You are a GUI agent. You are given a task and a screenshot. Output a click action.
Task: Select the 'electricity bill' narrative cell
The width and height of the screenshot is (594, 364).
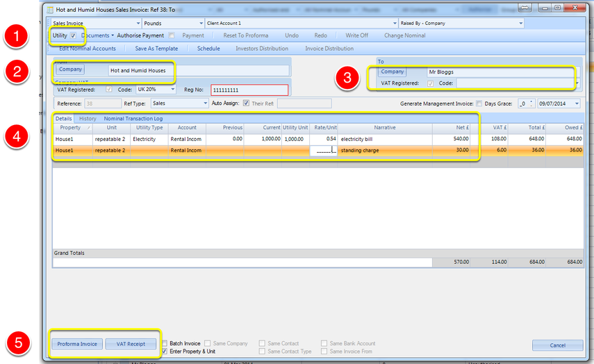click(x=385, y=139)
